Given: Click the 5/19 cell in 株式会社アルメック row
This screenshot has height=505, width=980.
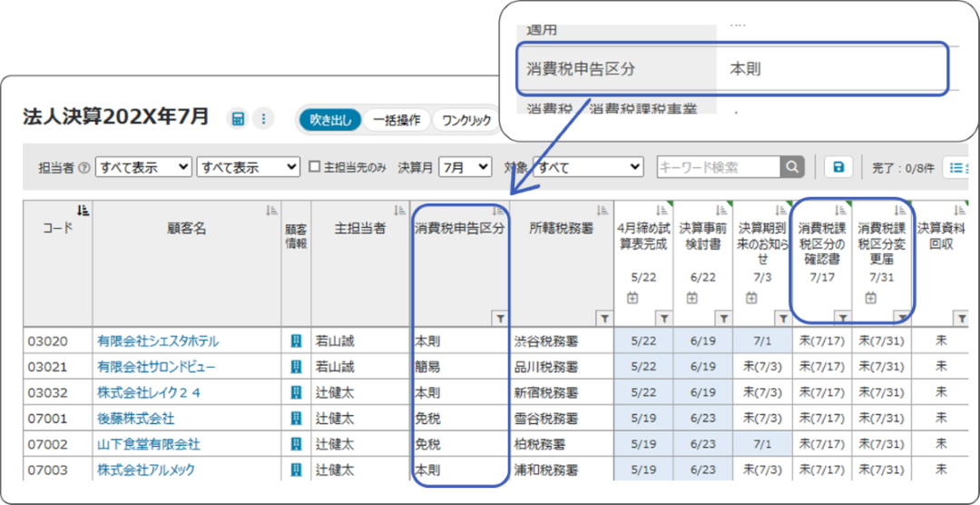Looking at the screenshot, I should (644, 470).
